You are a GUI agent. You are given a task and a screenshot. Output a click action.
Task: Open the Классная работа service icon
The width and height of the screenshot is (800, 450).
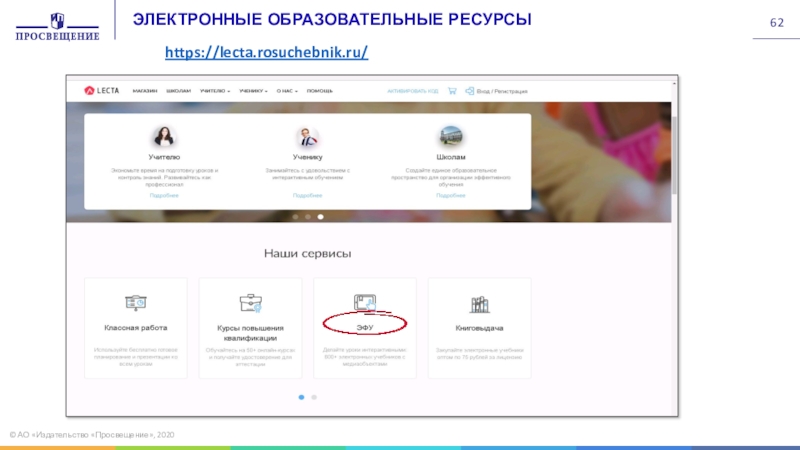(136, 303)
